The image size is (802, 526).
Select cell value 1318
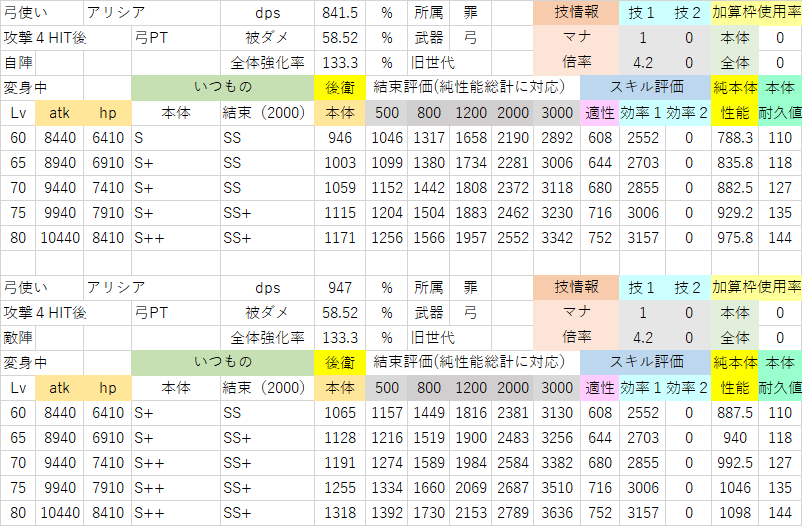pos(340,513)
